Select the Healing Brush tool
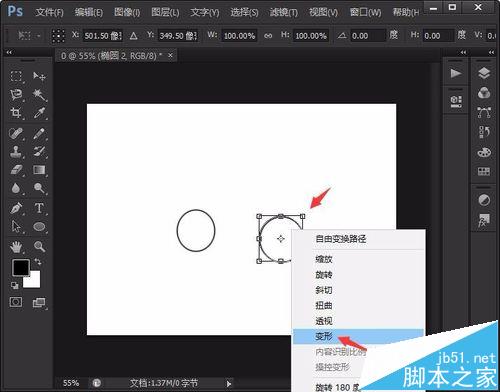The image size is (500, 392). pos(16,134)
